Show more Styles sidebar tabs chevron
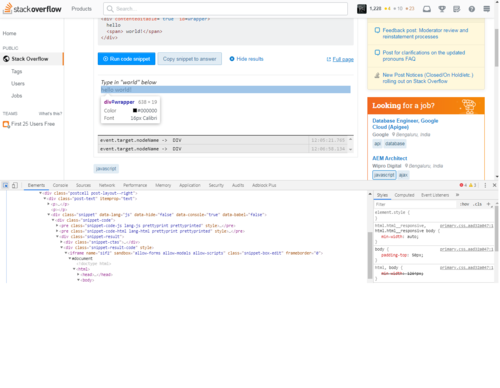The image size is (500, 388). (x=458, y=195)
